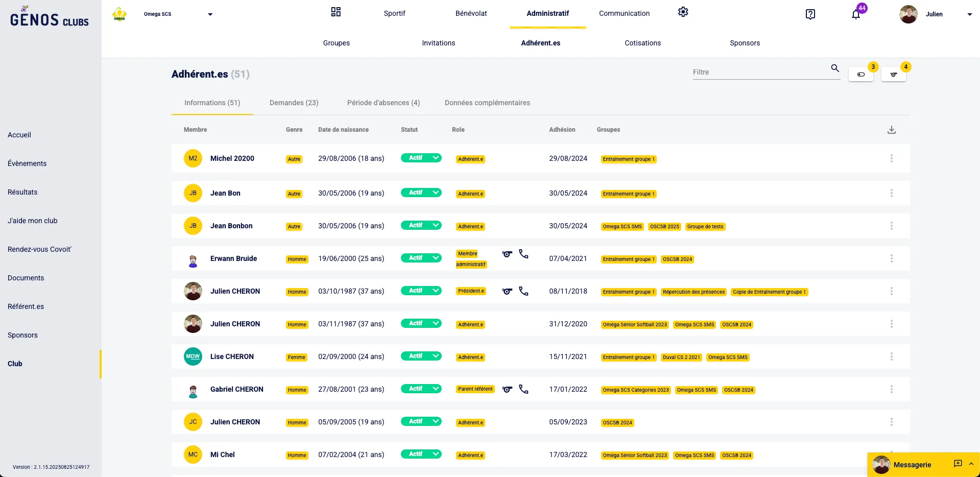
Task: Click the search magnifier in the Filtre field
Action: 835,68
